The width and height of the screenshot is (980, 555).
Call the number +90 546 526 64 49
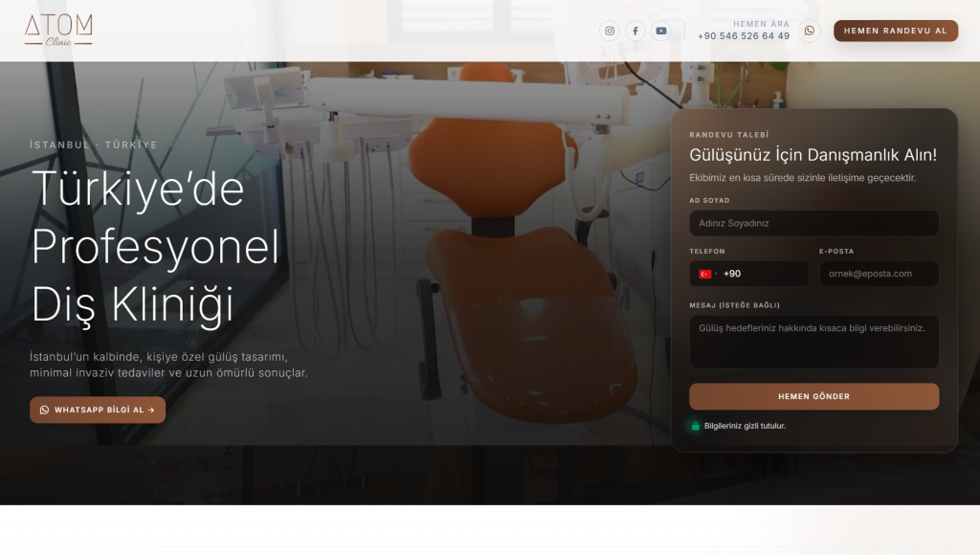click(744, 36)
